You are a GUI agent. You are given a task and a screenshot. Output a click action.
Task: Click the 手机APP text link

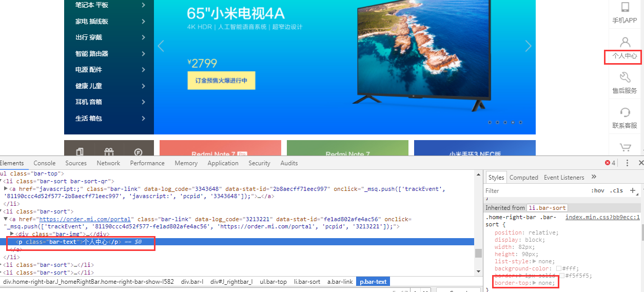coord(625,21)
